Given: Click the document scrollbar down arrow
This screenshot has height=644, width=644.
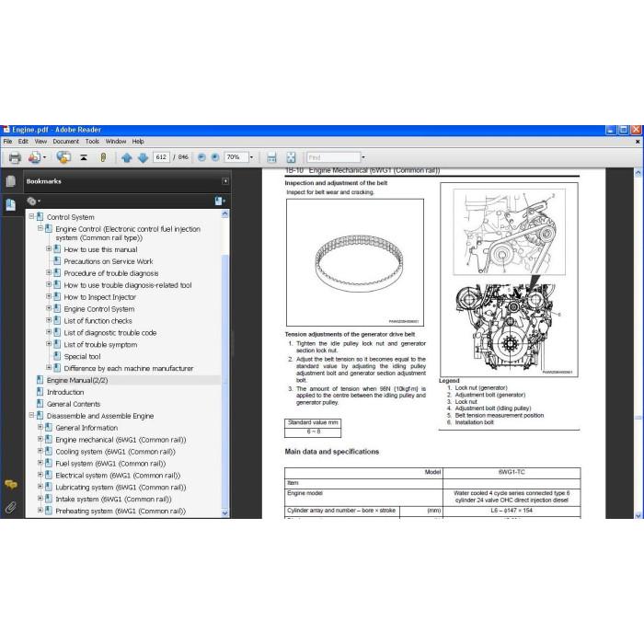Looking at the screenshot, I should pos(638,514).
